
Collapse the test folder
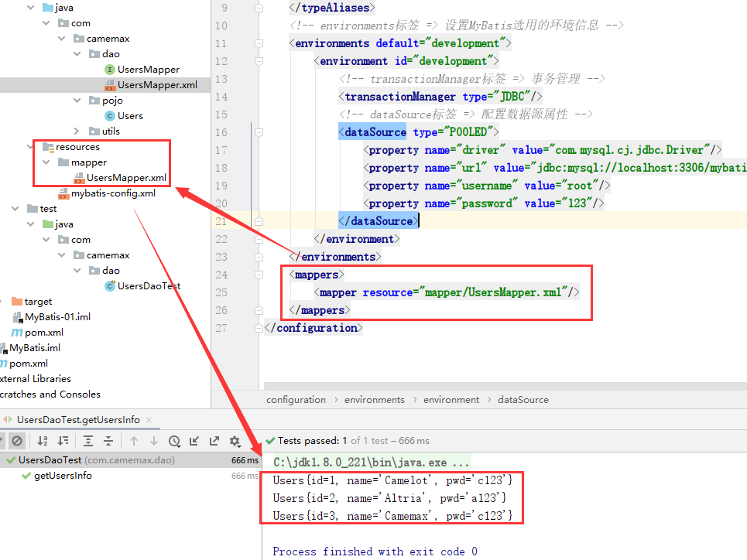(15, 209)
